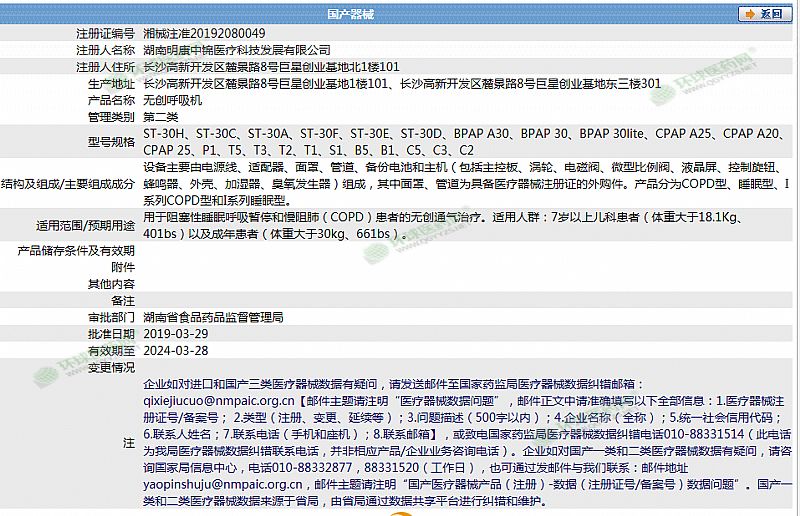This screenshot has width=800, height=516.
Task: Click the 生产地址 production address value
Action: coord(402,84)
